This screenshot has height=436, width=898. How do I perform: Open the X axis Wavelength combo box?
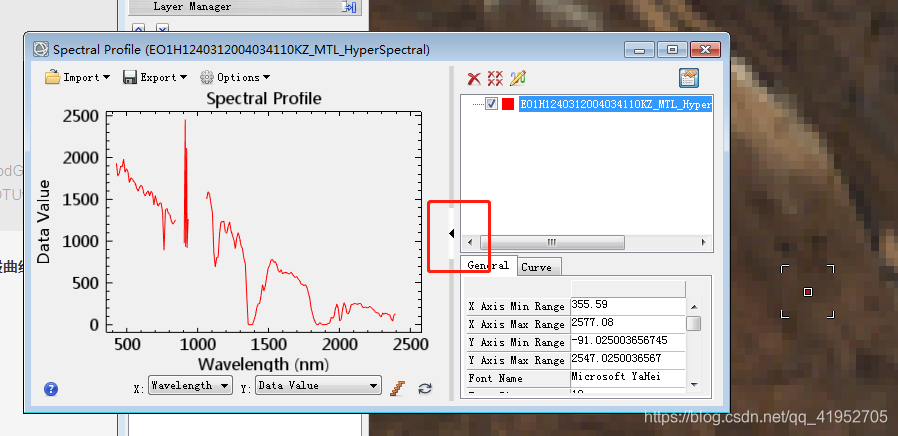[x=190, y=386]
